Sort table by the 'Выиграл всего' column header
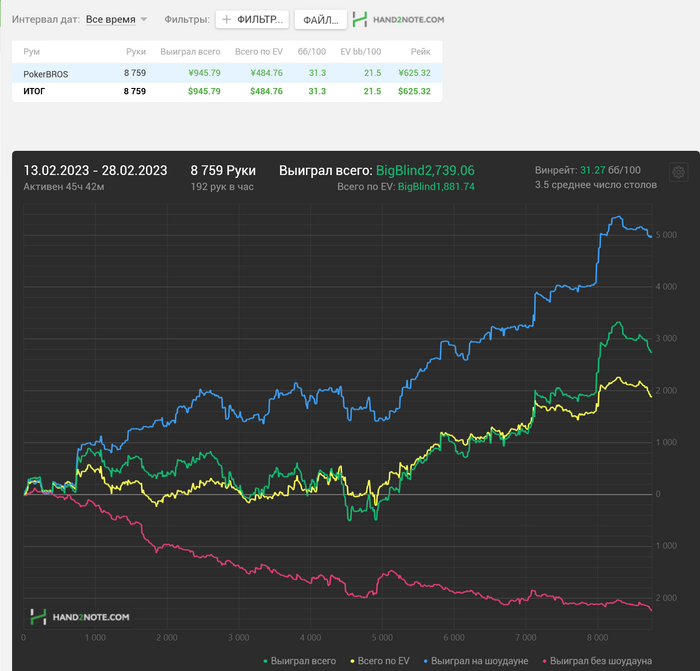Image resolution: width=700 pixels, height=671 pixels. coord(190,52)
